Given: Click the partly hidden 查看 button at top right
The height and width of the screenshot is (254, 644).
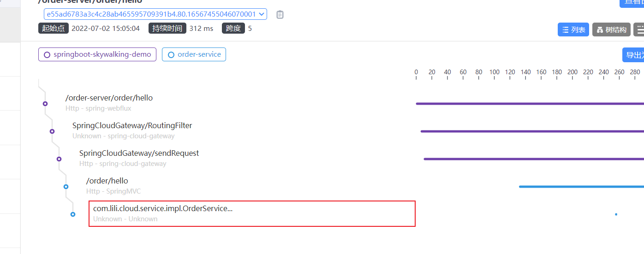Looking at the screenshot, I should (x=632, y=2).
